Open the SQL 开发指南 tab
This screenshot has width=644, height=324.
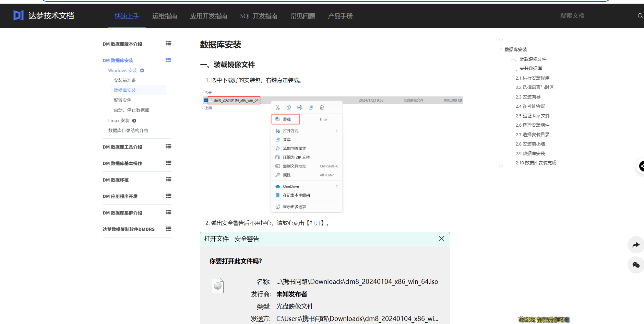tap(259, 16)
